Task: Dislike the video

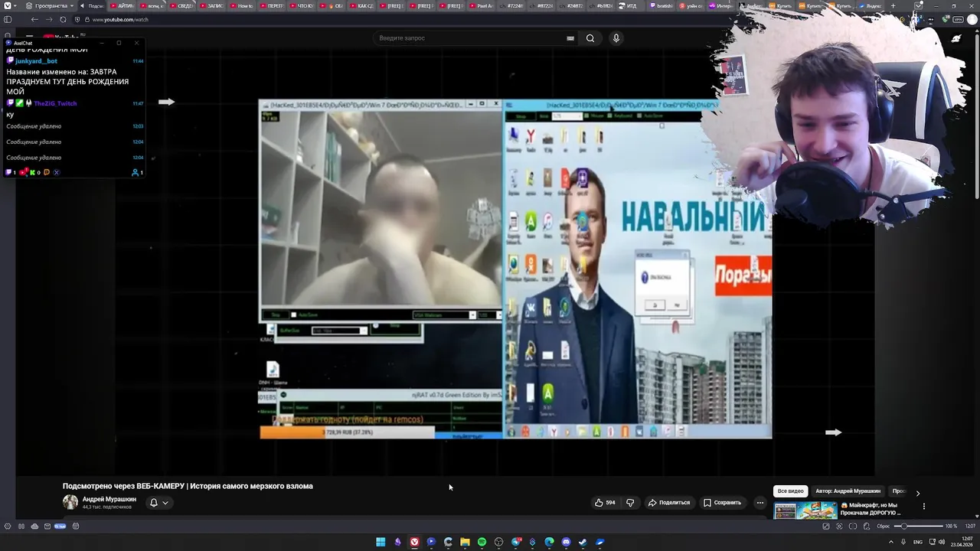Action: (630, 503)
